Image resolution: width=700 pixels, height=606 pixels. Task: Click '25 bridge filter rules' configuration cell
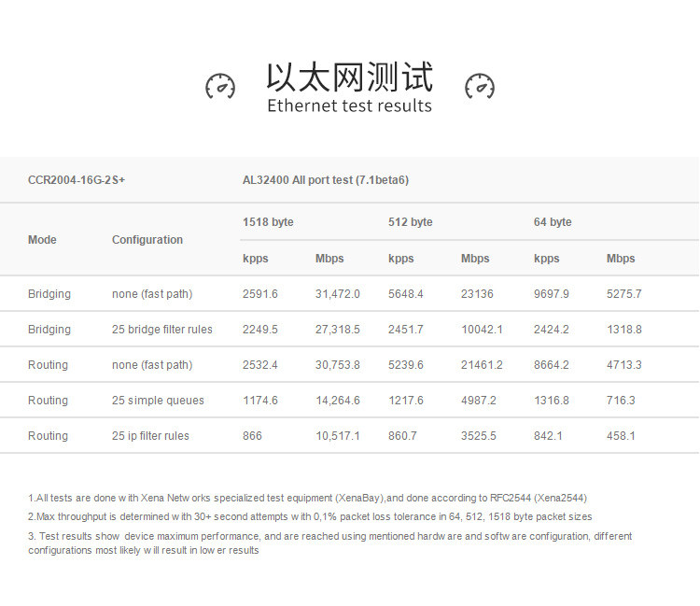pos(162,330)
